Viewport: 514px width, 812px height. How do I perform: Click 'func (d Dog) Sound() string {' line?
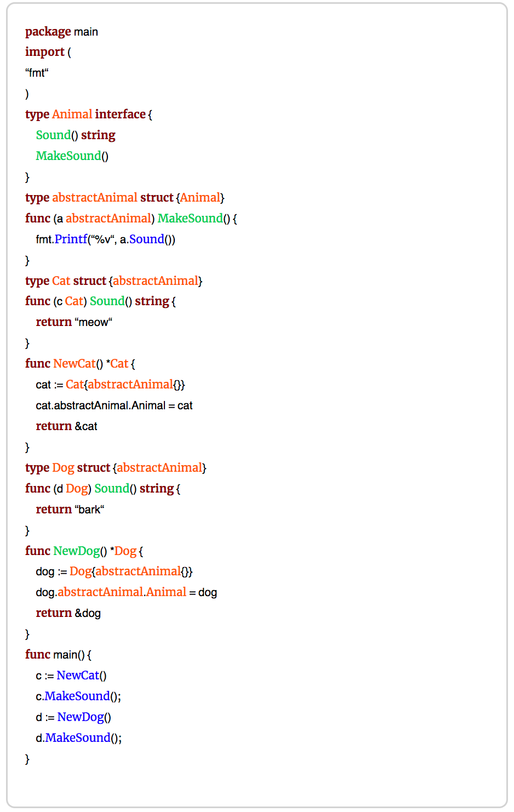pos(103,489)
